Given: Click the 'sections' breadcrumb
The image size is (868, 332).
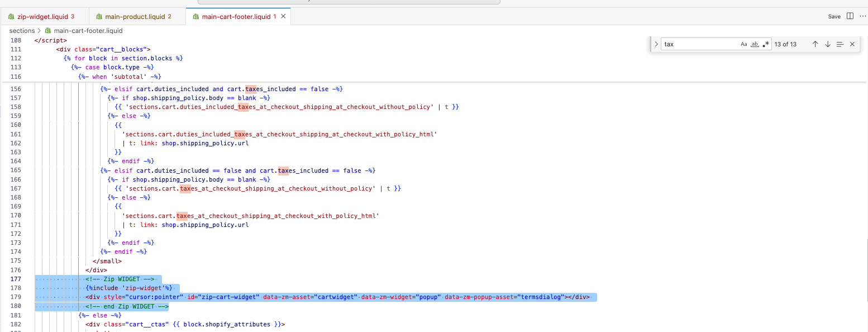Looking at the screenshot, I should pos(22,31).
